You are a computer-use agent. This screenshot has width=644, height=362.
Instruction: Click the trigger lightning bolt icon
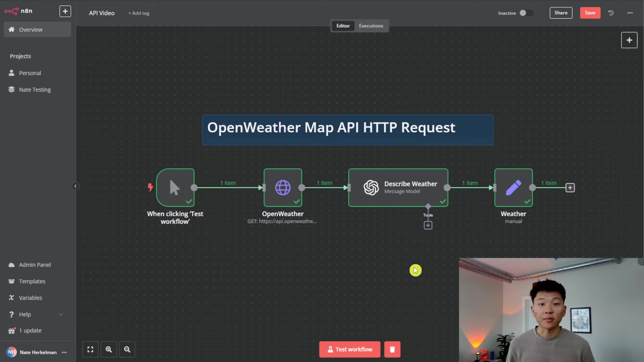click(150, 187)
